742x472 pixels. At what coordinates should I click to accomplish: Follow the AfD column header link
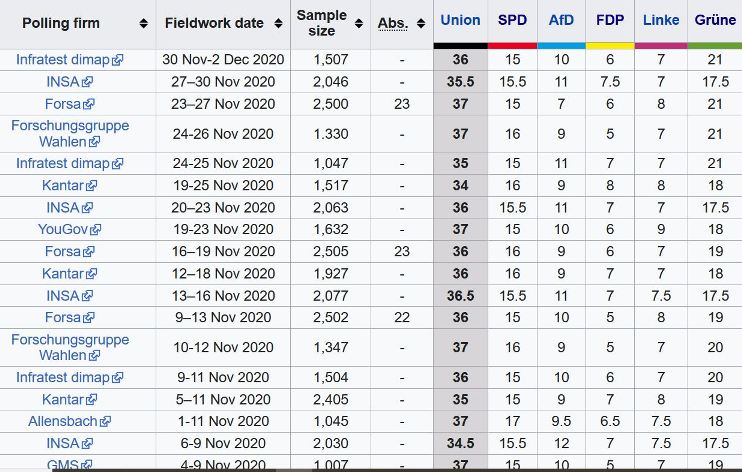(561, 20)
